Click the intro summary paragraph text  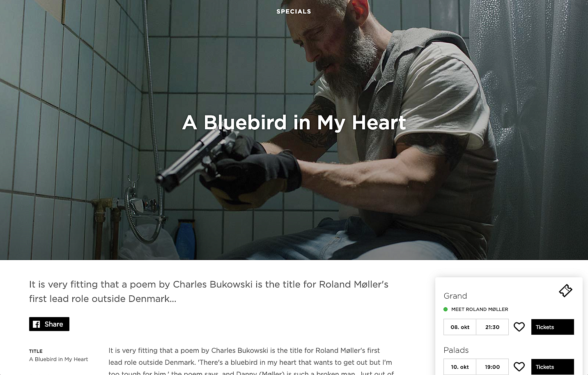(209, 291)
